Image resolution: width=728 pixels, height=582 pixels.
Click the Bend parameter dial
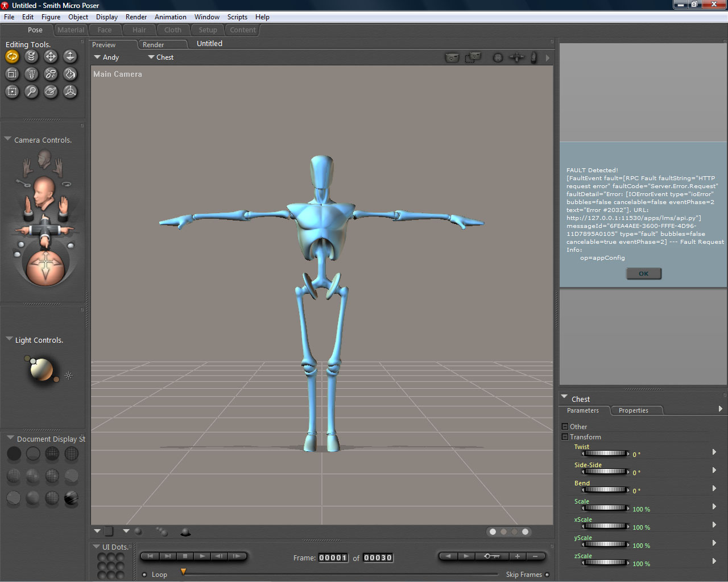[x=605, y=490]
